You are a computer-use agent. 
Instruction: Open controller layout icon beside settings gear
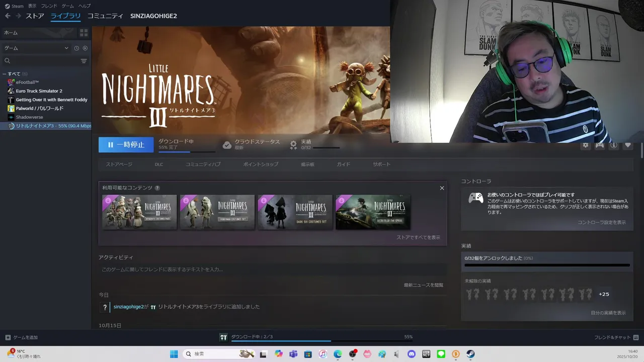[x=600, y=145]
